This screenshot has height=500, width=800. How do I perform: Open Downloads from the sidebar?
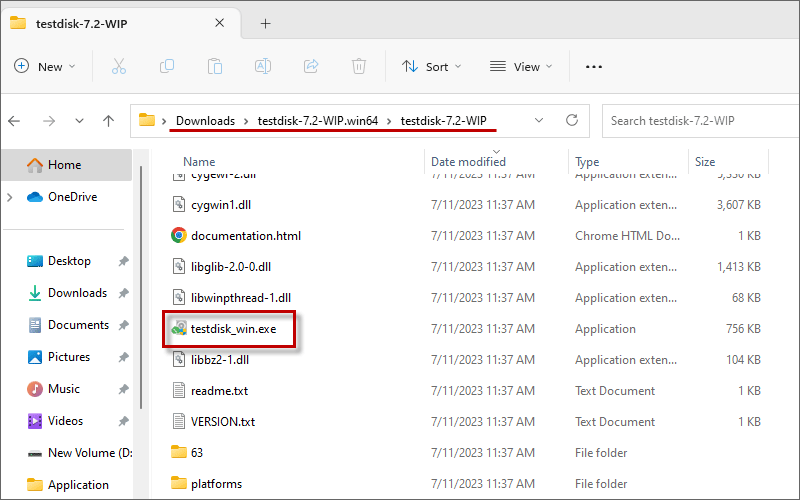point(77,293)
